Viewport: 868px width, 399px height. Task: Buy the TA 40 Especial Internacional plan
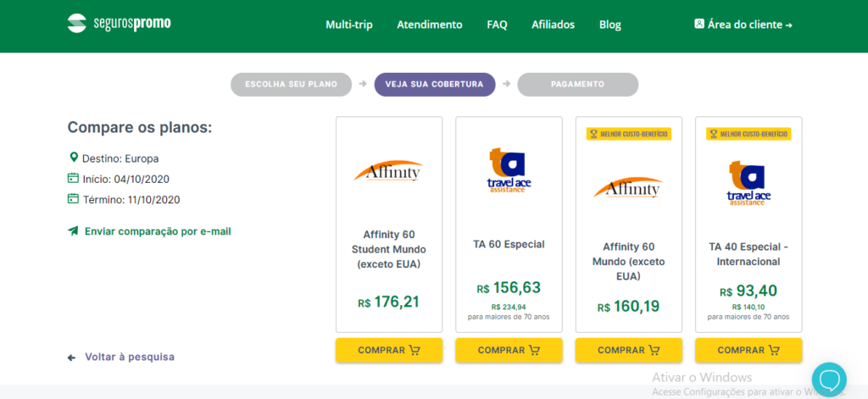point(748,351)
